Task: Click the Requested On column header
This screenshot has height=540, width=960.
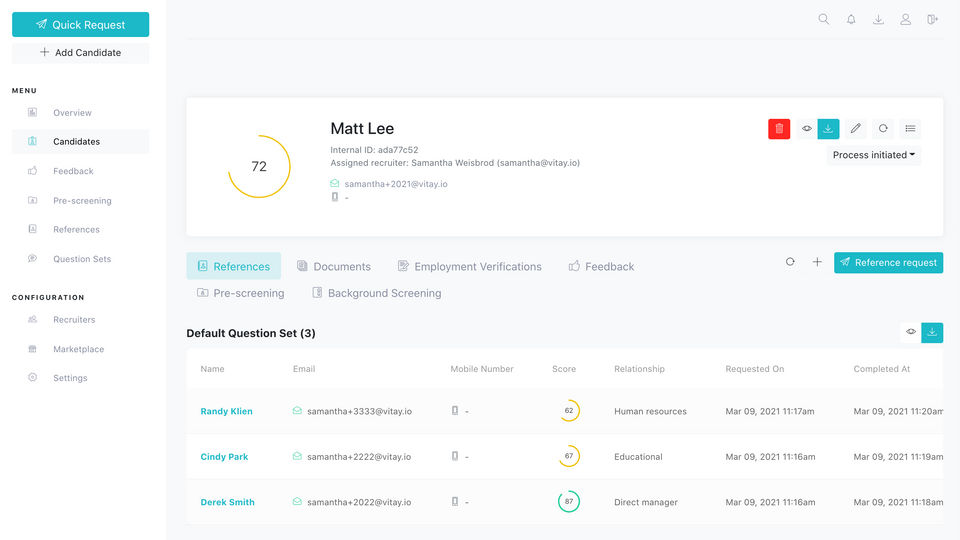Action: [754, 369]
